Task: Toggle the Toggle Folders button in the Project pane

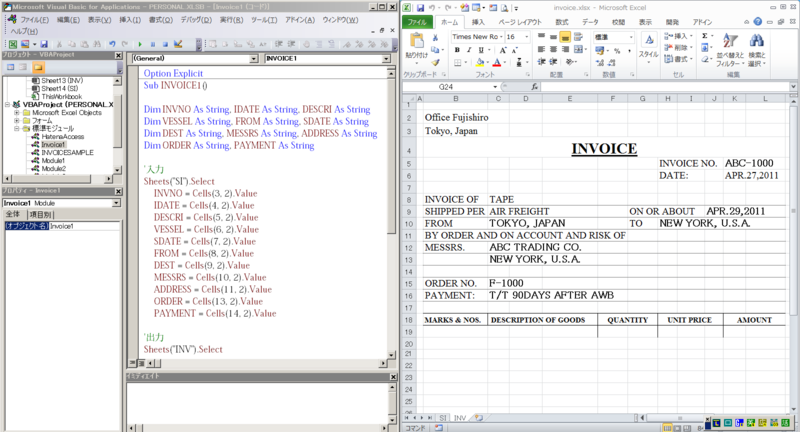Action: [x=38, y=67]
